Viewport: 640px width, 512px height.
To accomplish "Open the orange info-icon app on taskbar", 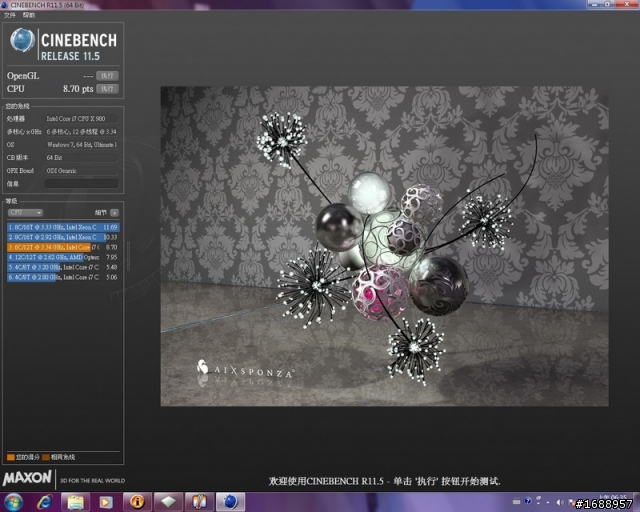I will [137, 502].
